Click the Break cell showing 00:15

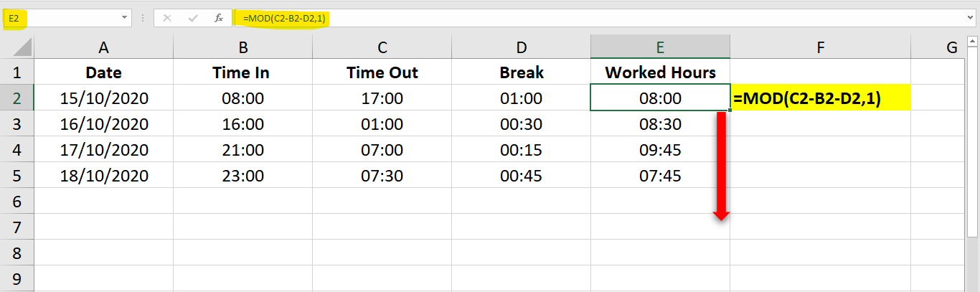tap(522, 150)
